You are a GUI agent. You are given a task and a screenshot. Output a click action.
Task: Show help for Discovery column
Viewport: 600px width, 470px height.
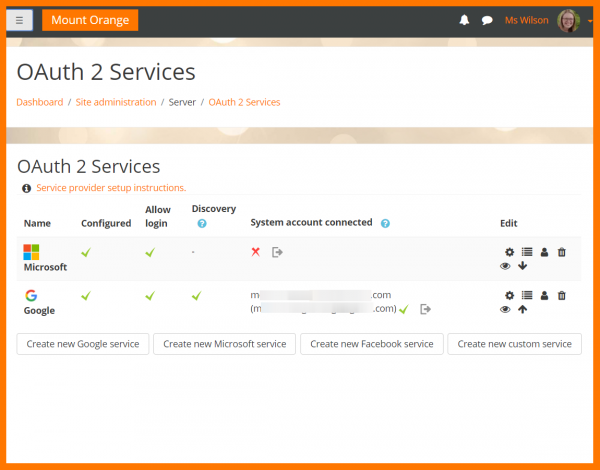pos(202,224)
